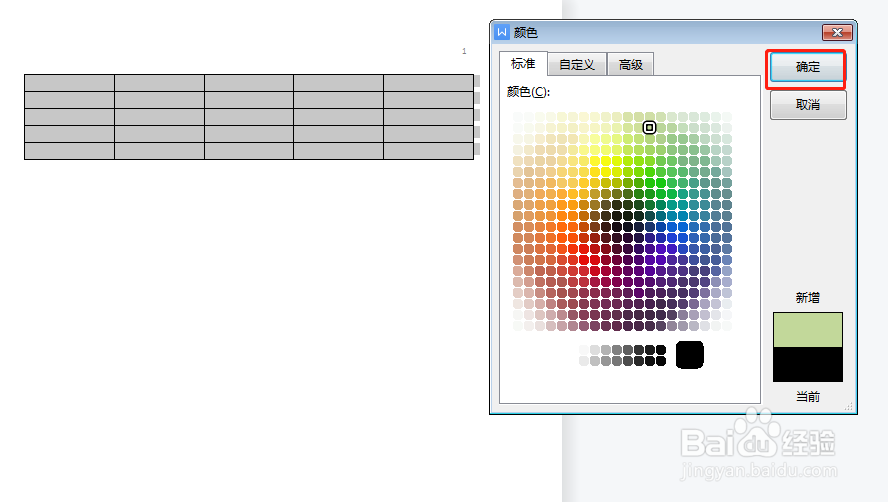
Task: Open the 高级 tab
Action: pos(630,65)
